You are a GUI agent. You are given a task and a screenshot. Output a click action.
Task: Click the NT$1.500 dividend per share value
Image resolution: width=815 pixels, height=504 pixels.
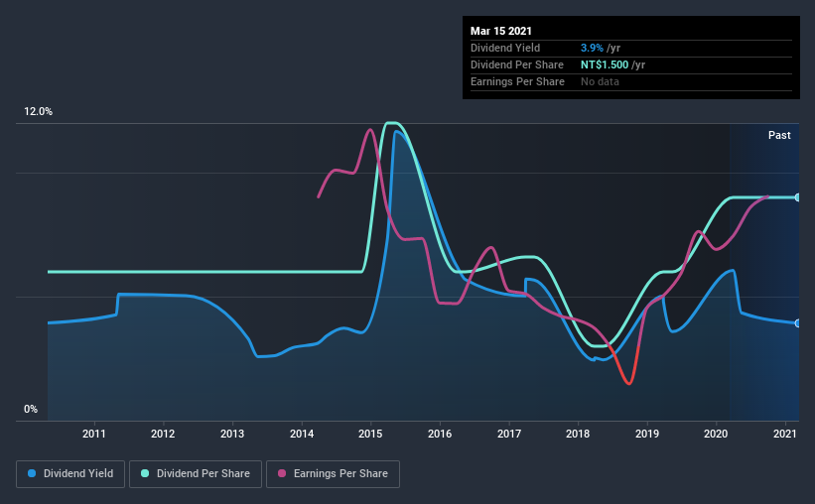point(605,64)
